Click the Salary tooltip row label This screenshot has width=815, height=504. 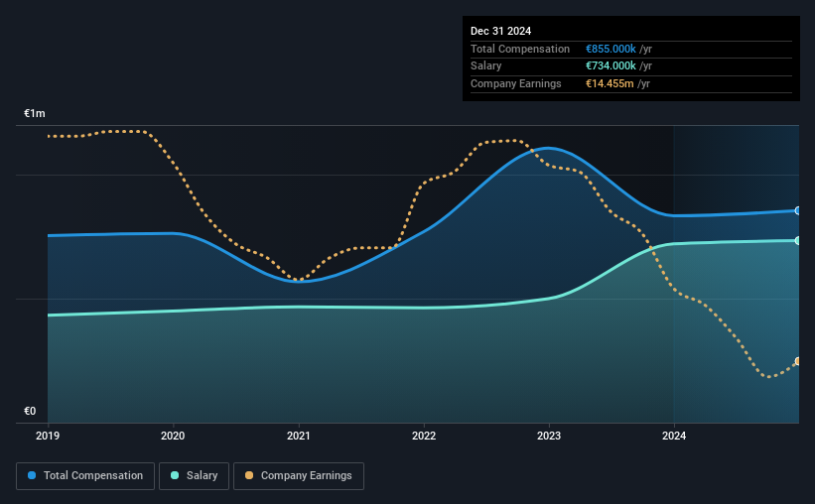click(x=486, y=66)
